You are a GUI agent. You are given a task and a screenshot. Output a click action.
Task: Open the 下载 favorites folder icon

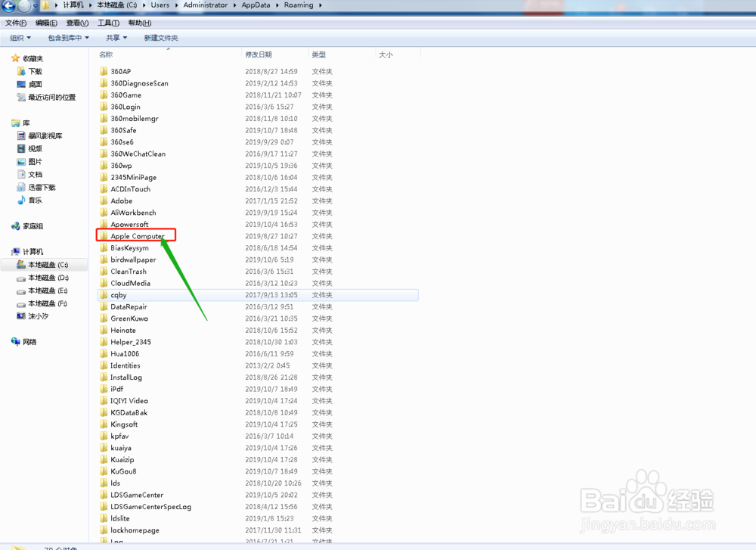pos(21,71)
